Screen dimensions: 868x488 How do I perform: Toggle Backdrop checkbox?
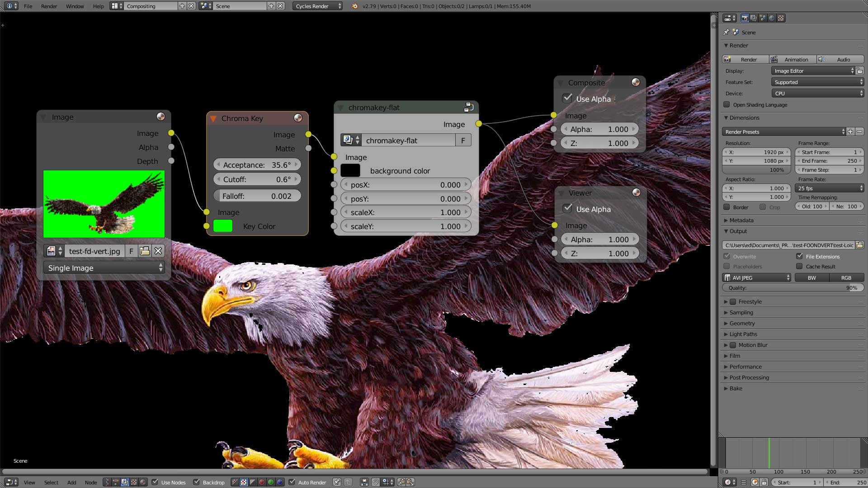[196, 482]
